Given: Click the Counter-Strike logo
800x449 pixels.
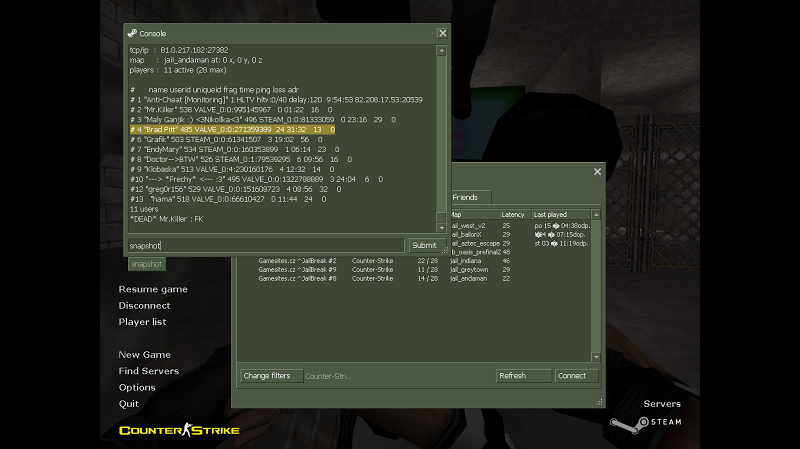Looking at the screenshot, I should tap(179, 430).
